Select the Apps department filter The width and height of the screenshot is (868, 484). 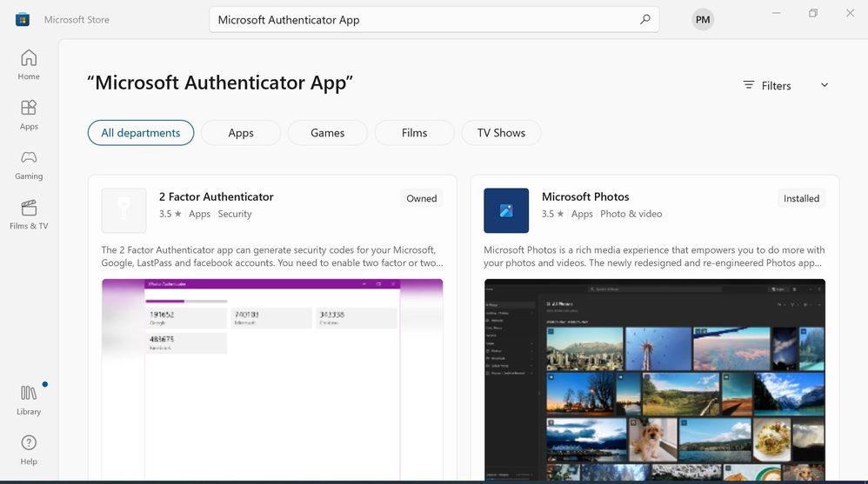[x=241, y=133]
